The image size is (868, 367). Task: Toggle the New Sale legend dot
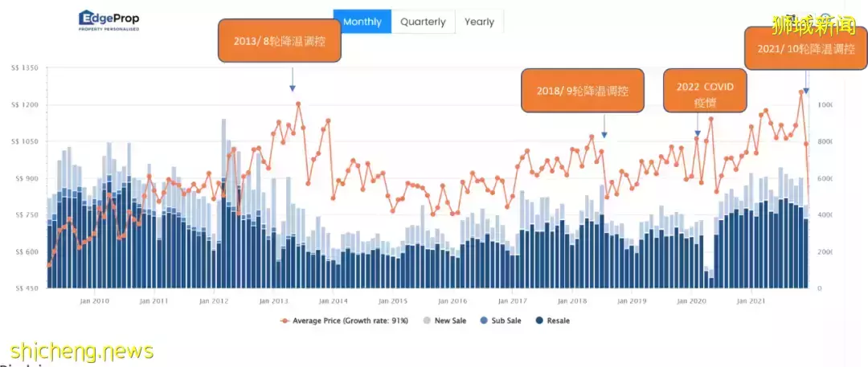pyautogui.click(x=426, y=320)
